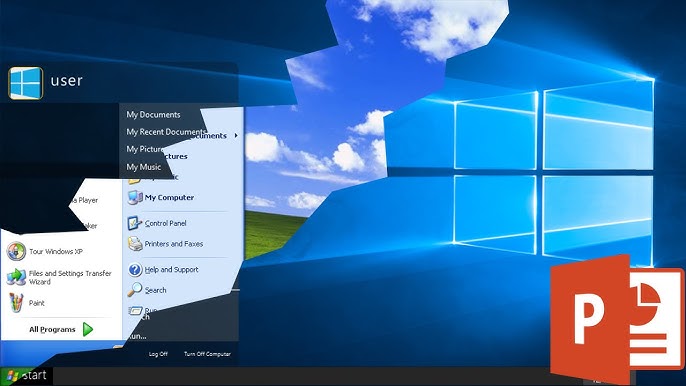Open Printers and Faxes

174,244
